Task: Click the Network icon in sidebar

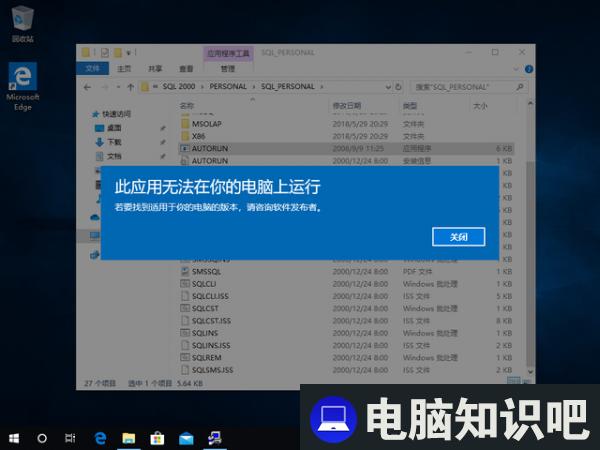Action: coord(95,254)
